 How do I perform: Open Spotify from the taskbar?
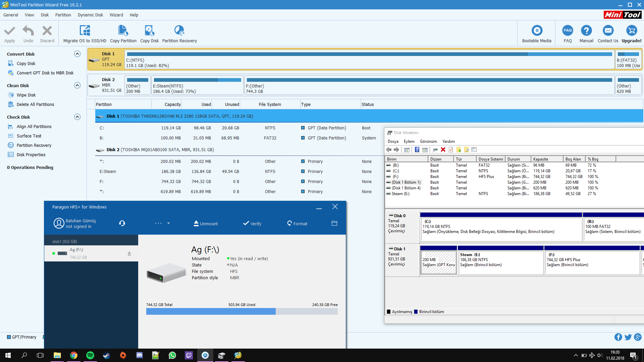[x=90, y=355]
